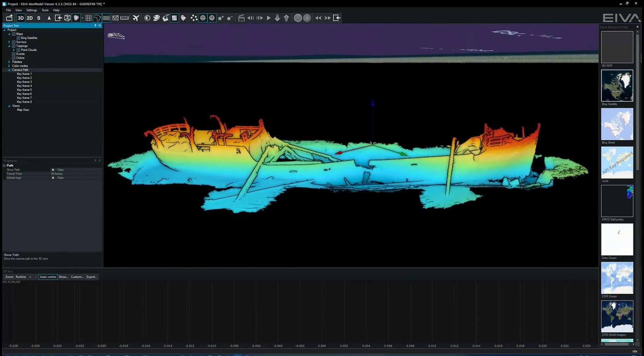
Task: Pin the Project Tree panel
Action: coord(95,25)
